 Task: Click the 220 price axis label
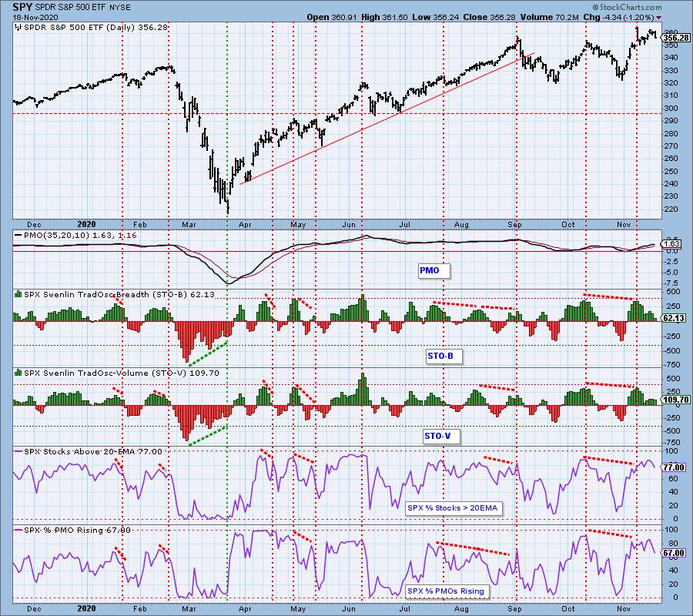[x=671, y=209]
